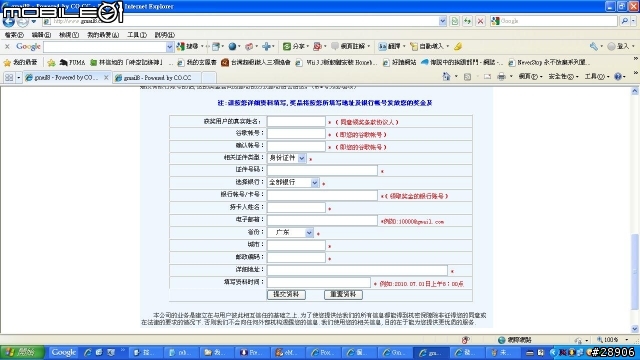Click the Google toolbar autofill (自動填入) icon
Image resolution: width=640 pixels, height=360 pixels.
coord(414,47)
